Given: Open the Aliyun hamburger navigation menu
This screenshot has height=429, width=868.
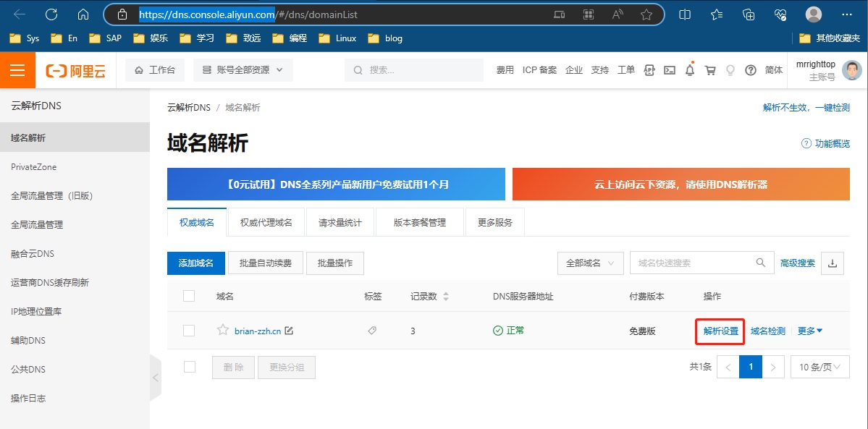Looking at the screenshot, I should click(17, 70).
